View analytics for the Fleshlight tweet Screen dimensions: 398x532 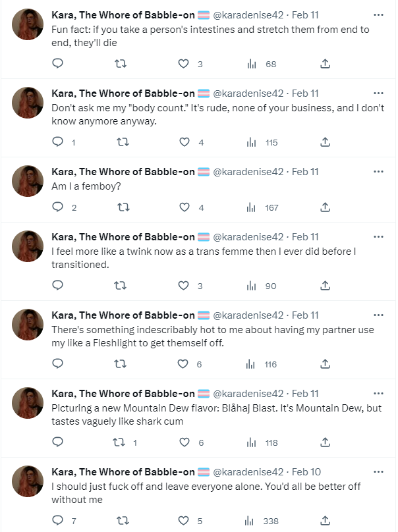(251, 364)
